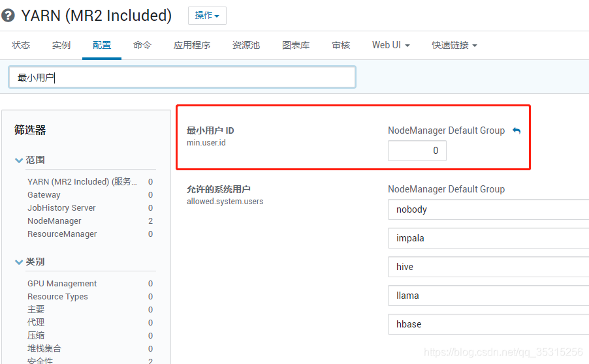The image size is (589, 364).
Task: Click the allowed user field containing nobody
Action: (488, 209)
